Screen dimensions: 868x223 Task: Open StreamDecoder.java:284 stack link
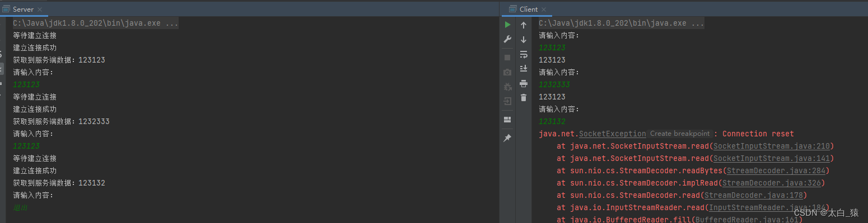tap(776, 170)
